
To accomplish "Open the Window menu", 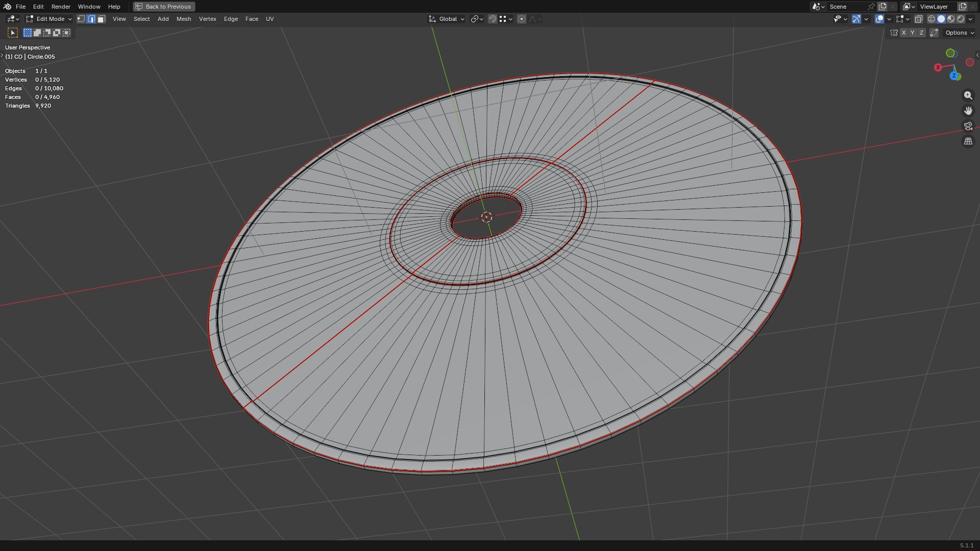I will 89,7.
